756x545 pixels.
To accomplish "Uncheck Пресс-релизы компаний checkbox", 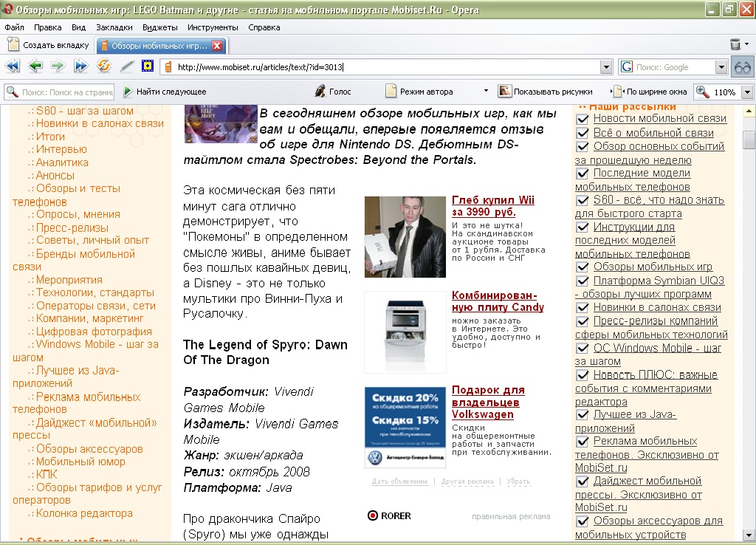I will click(x=583, y=321).
